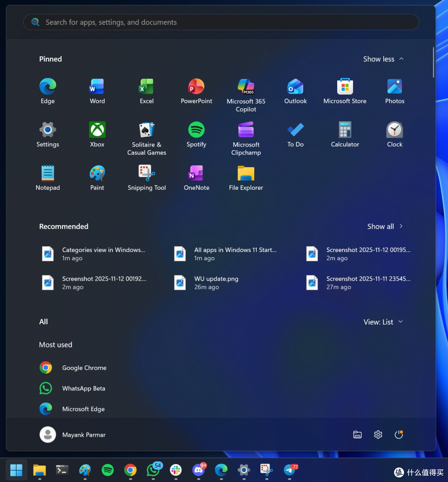
Task: Open the pinned Settings app
Action: pos(48,135)
